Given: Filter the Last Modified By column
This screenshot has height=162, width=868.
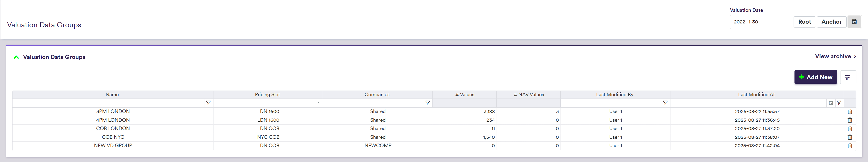Looking at the screenshot, I should tap(665, 103).
